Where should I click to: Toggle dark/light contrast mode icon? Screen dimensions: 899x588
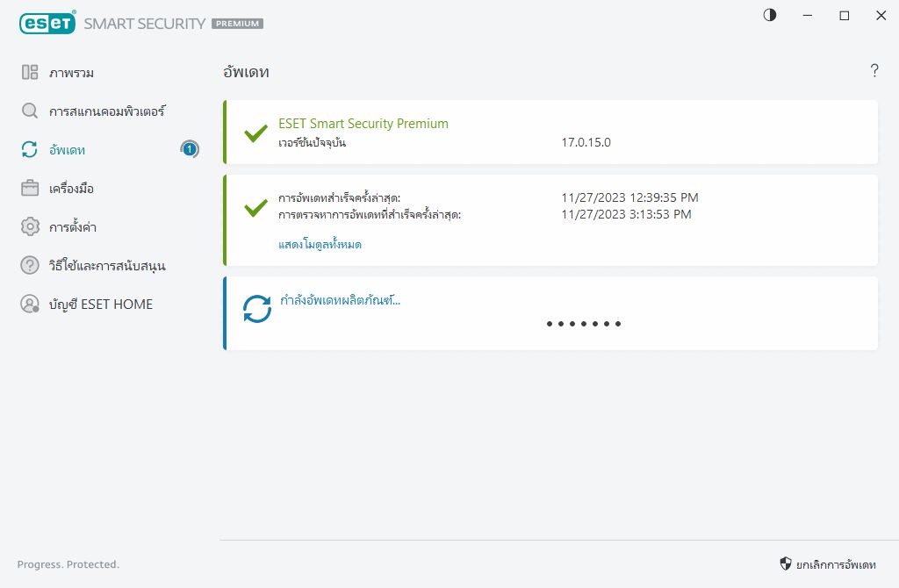point(770,16)
